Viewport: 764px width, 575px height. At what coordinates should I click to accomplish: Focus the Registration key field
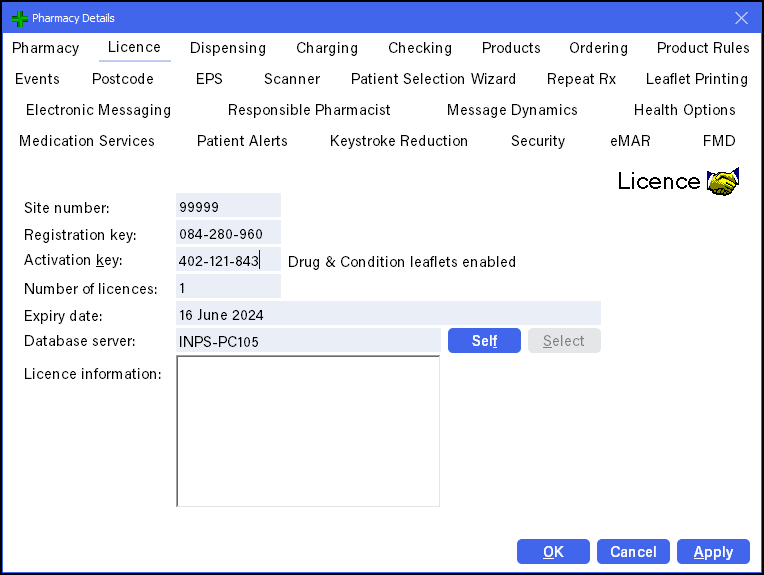pos(228,234)
